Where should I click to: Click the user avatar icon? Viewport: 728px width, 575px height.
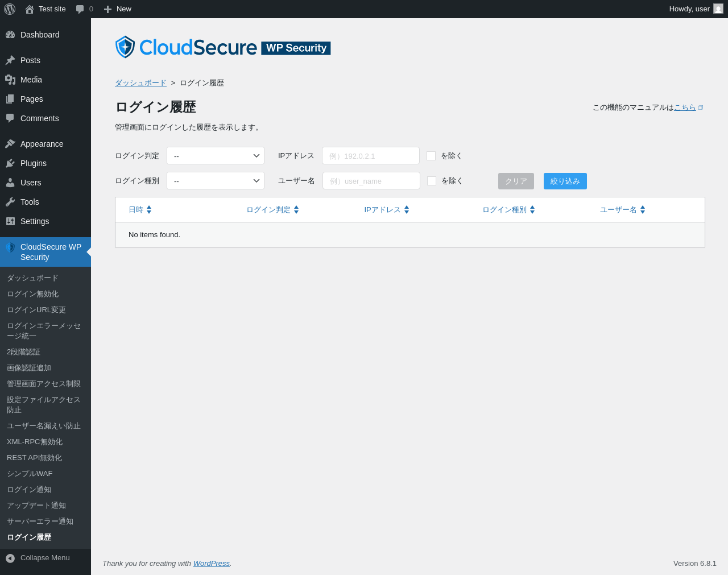point(718,9)
